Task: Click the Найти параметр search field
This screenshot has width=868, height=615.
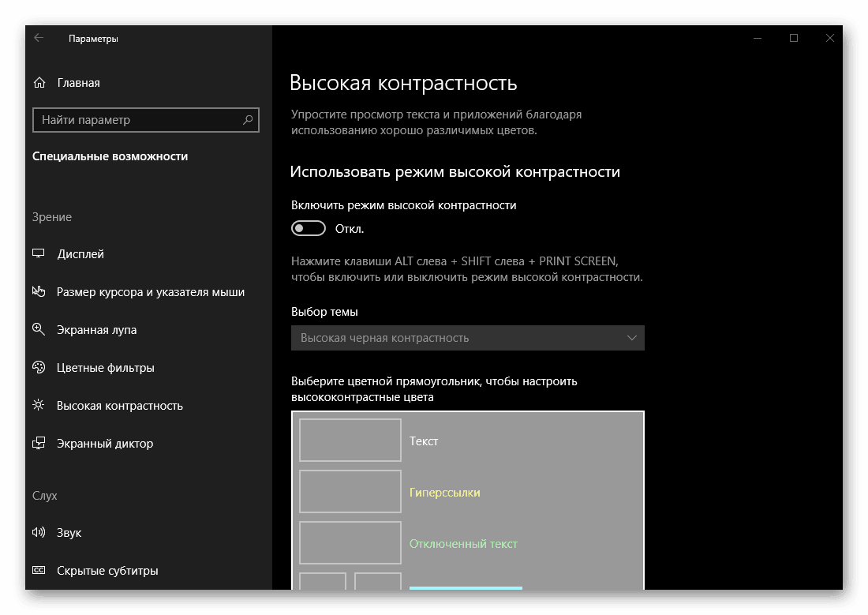Action: tap(146, 120)
